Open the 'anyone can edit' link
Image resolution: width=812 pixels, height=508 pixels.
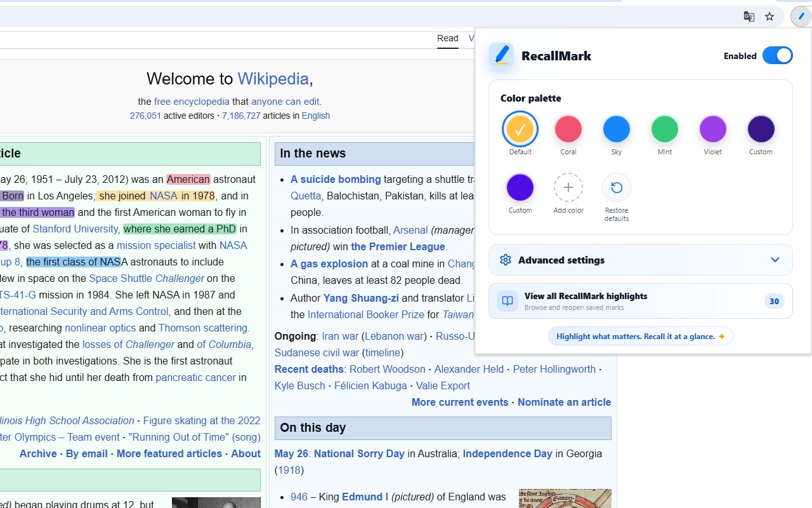coord(285,102)
